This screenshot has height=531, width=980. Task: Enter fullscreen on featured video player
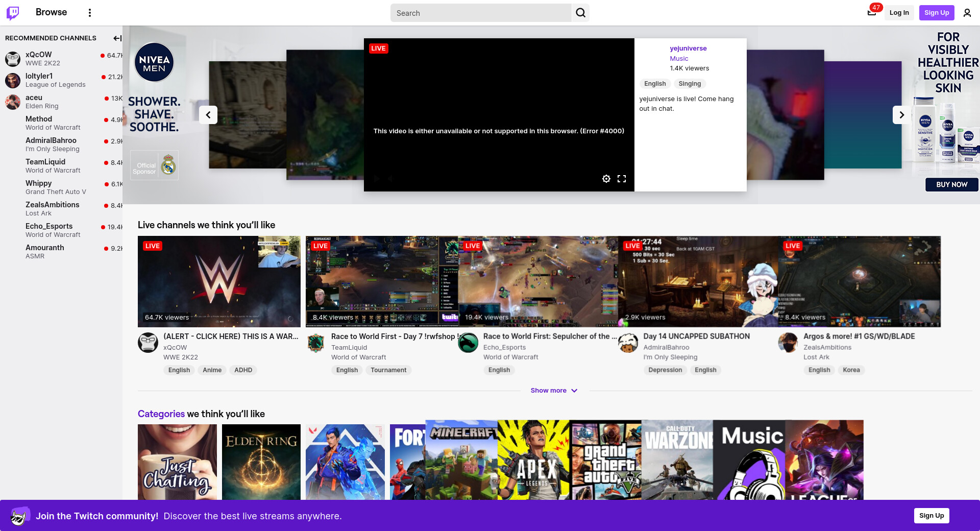(621, 179)
